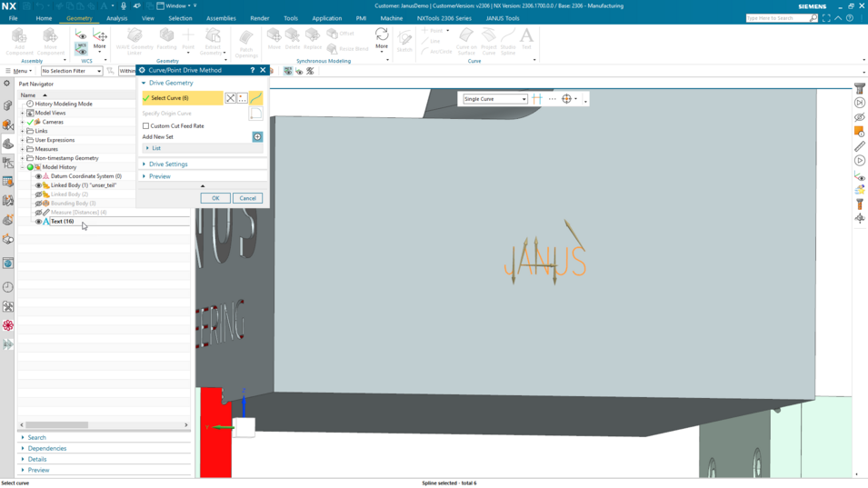Expand the Details panel
This screenshot has height=488, width=868.
click(37, 459)
